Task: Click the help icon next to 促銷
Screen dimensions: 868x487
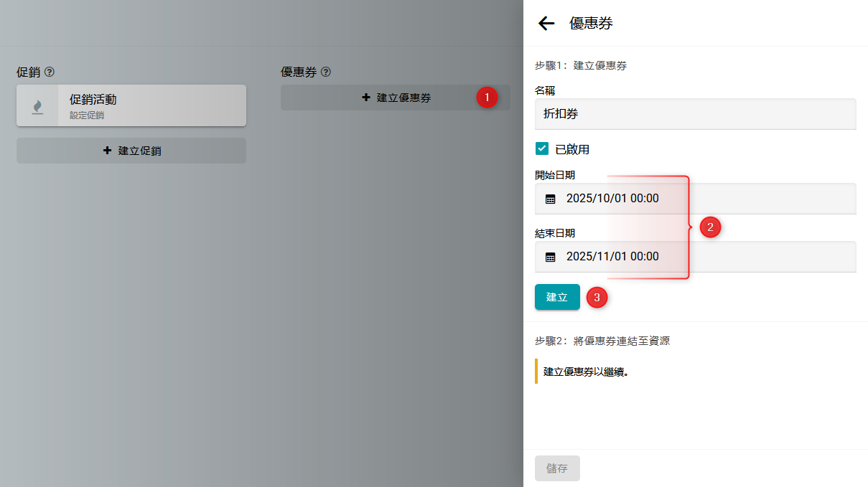Action: click(x=50, y=72)
